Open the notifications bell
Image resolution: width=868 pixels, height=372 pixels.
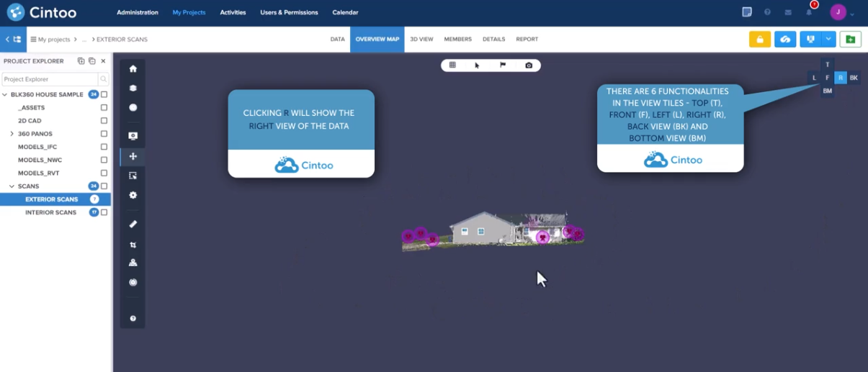[x=809, y=12]
